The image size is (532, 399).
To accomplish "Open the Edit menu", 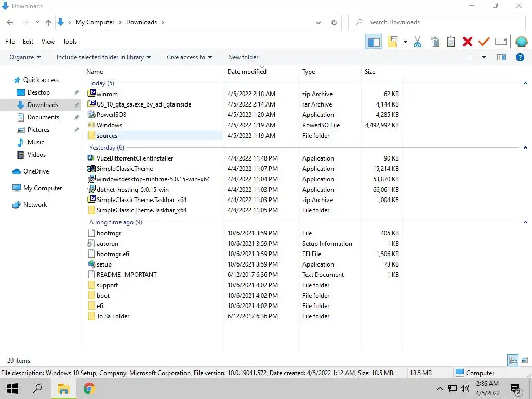I will [28, 42].
